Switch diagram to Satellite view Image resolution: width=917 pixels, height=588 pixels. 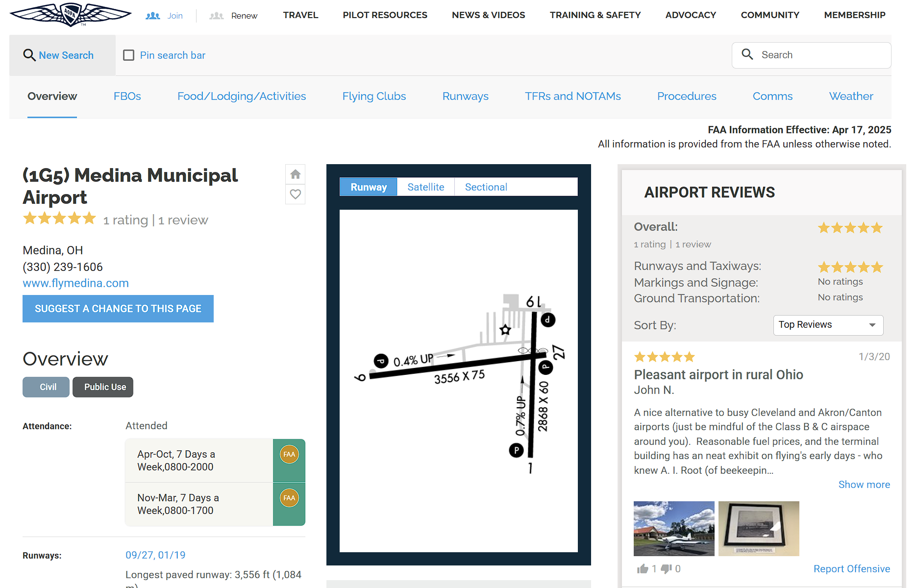click(x=426, y=187)
